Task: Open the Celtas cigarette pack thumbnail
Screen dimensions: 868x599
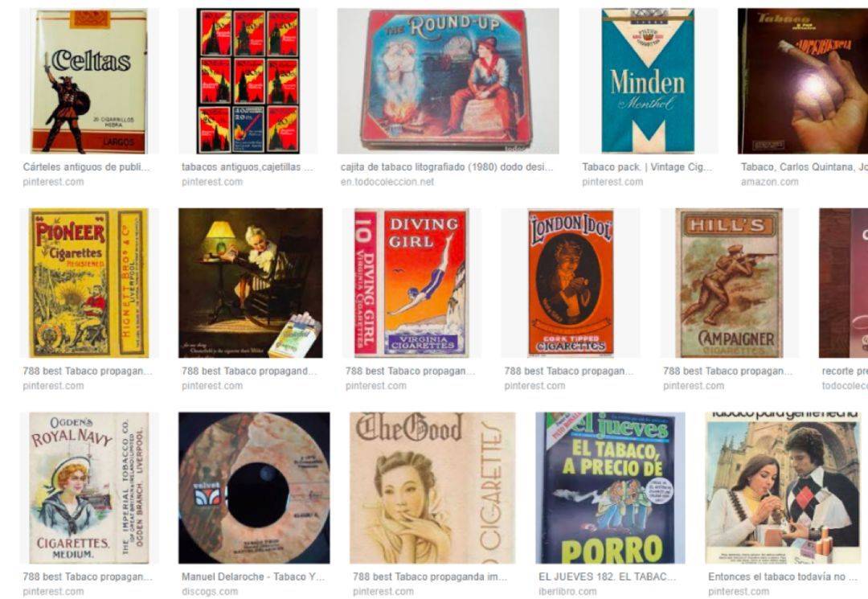Action: (x=90, y=81)
